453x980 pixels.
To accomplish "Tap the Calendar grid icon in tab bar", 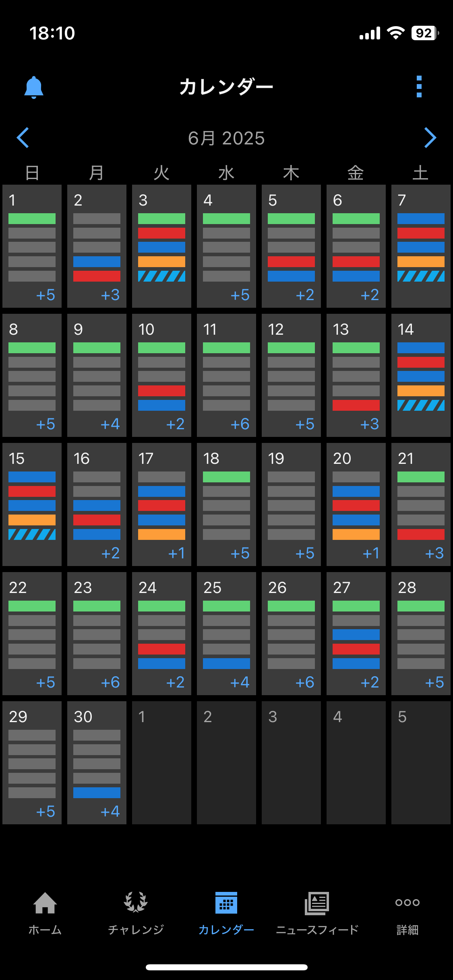I will 226,902.
